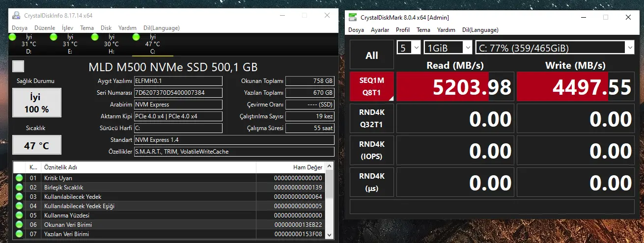Click green status dot for Kullanılabilecek Yedek row 03
644x243 pixels.
tap(19, 196)
